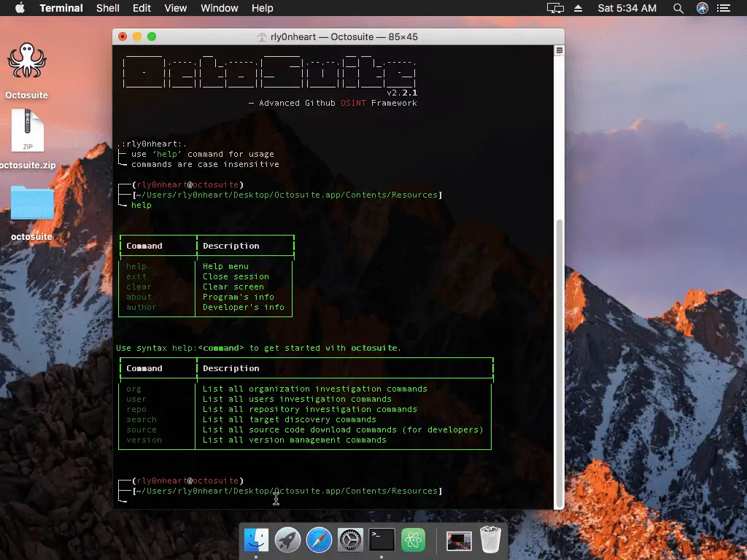Click the Terminal window split-pane icon
This screenshot has height=560, width=747.
pos(560,50)
